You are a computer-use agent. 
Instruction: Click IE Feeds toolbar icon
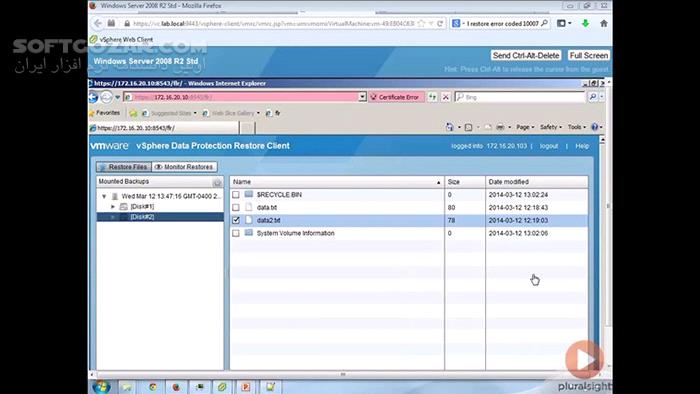pos(468,127)
